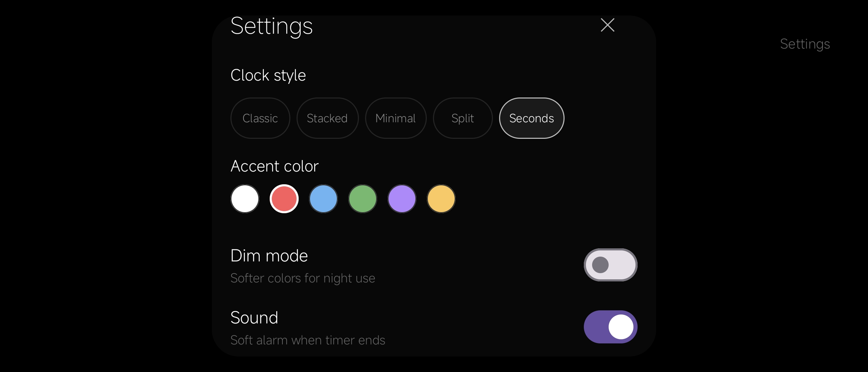Image resolution: width=868 pixels, height=372 pixels.
Task: Click the 'Dim mode' label
Action: click(269, 256)
